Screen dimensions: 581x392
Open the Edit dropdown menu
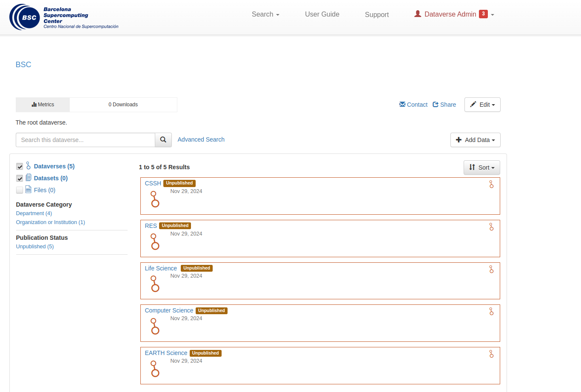(x=482, y=105)
